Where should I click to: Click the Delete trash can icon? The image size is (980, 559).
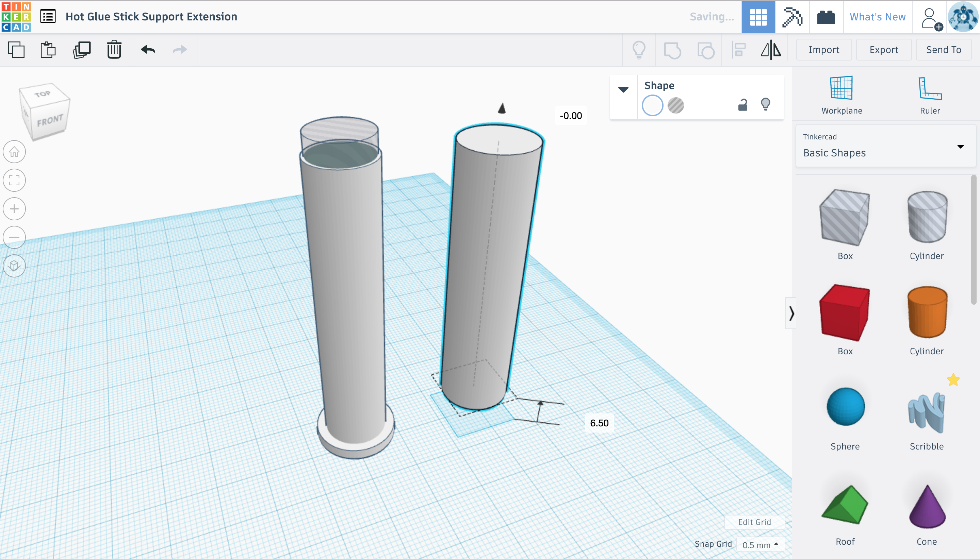click(x=114, y=50)
